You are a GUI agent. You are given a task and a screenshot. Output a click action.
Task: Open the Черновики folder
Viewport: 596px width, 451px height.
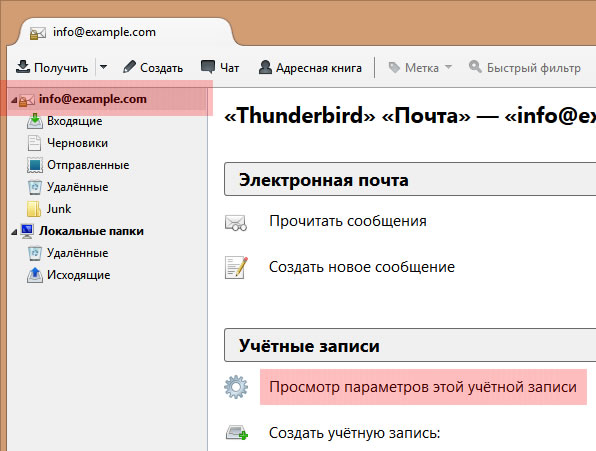click(x=78, y=143)
